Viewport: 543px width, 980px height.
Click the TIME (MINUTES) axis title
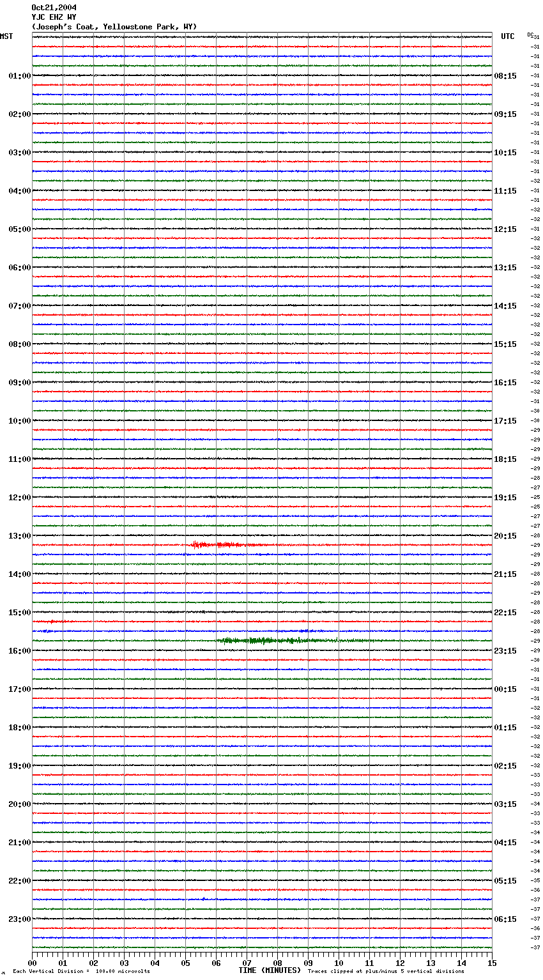pos(270,970)
